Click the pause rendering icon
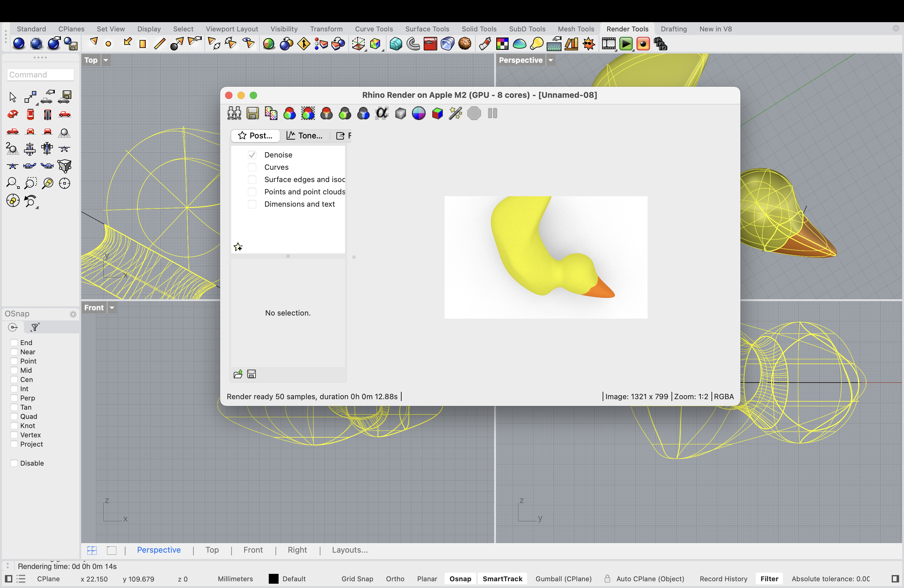 click(492, 113)
